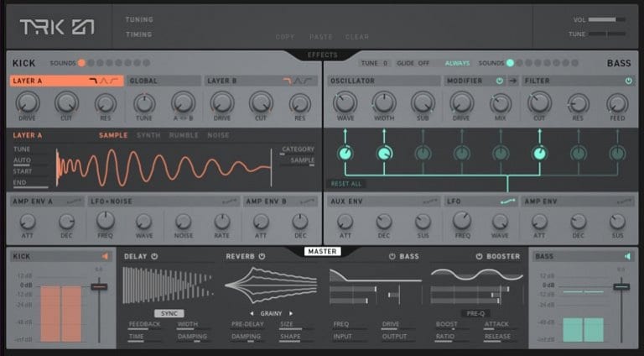Viewport: 644px width, 356px height.
Task: Click the header VOL slider
Action: click(607, 19)
